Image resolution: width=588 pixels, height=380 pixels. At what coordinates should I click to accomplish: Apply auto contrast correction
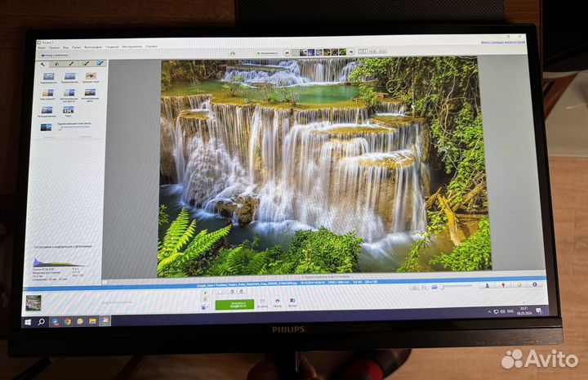[x=69, y=94]
